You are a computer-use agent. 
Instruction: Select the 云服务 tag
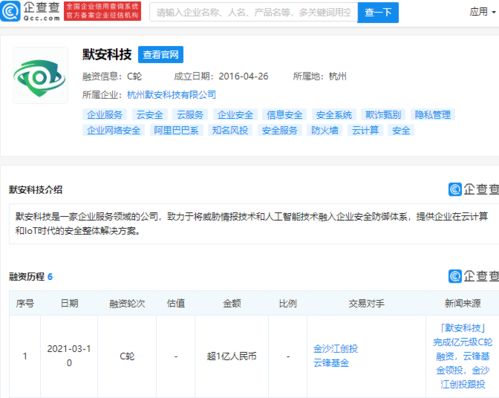click(190, 115)
